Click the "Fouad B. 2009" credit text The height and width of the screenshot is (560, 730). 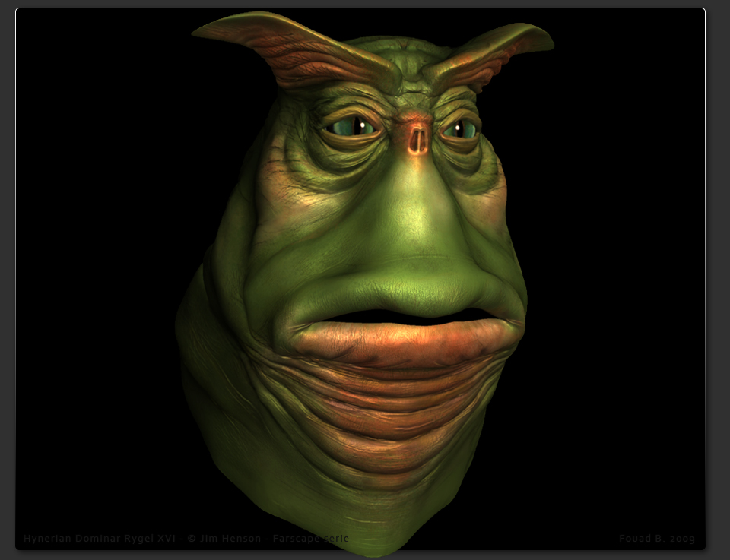(657, 539)
